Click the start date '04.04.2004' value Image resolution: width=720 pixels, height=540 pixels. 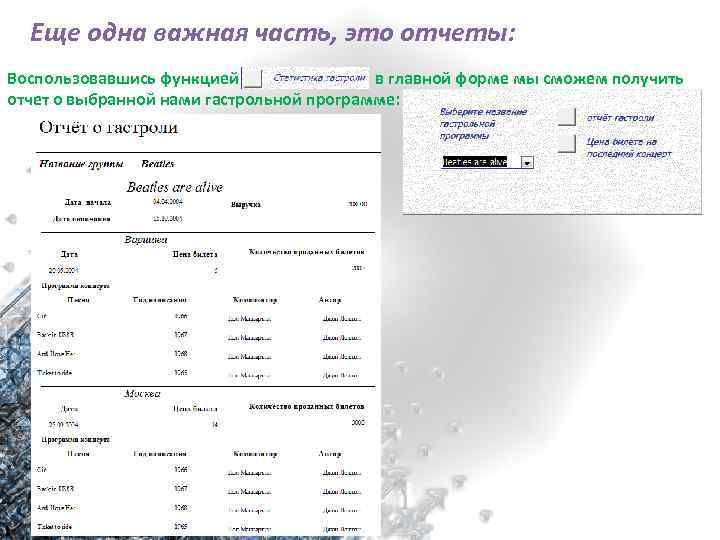(x=168, y=201)
